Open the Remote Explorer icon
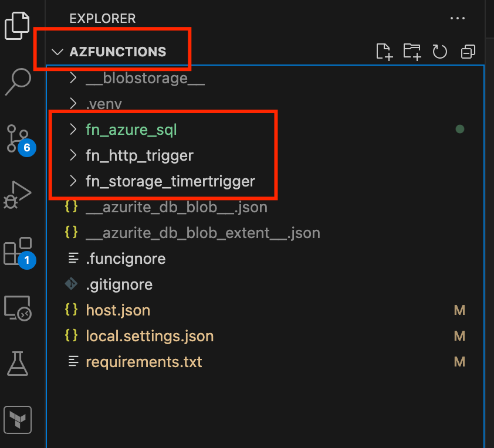This screenshot has width=494, height=448. point(18,308)
